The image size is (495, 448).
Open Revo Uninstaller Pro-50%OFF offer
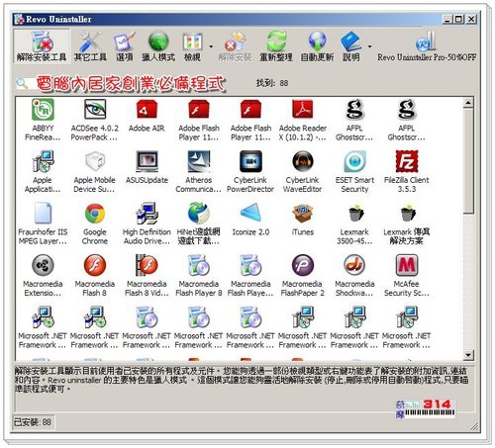(x=427, y=46)
